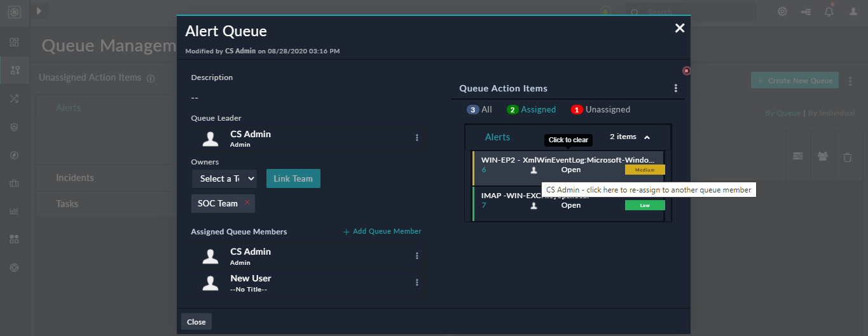Open Queue Management icon in left sidebar
868x336 pixels.
point(14,70)
